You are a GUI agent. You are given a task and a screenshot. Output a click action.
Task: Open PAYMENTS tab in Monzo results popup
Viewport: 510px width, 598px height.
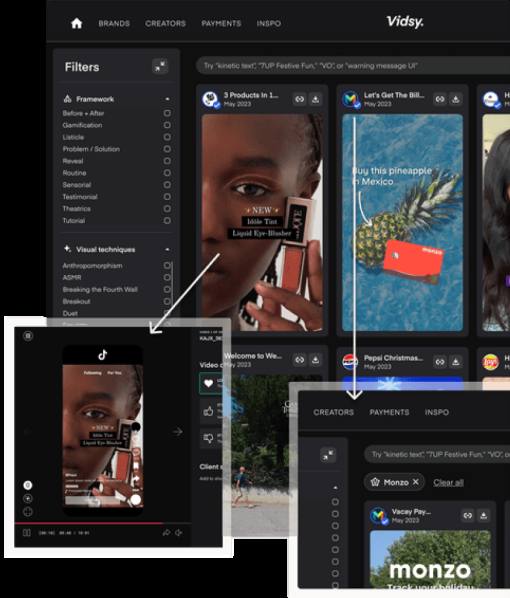pos(389,412)
